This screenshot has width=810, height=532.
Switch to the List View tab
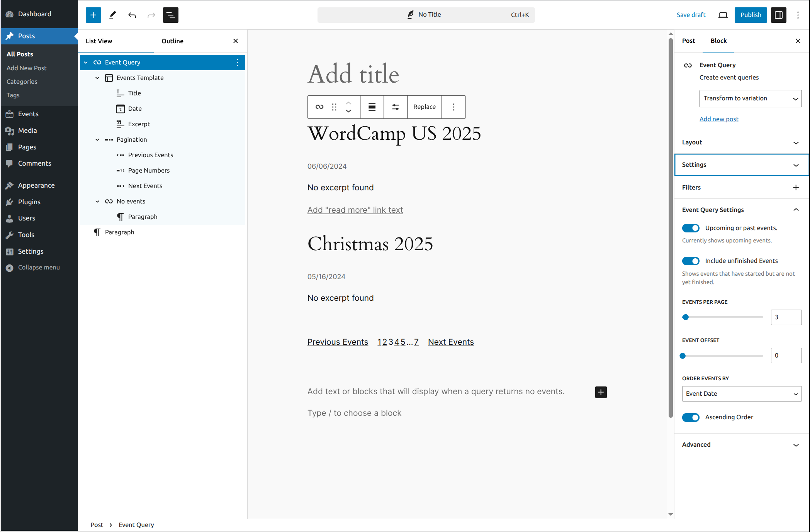(99, 41)
